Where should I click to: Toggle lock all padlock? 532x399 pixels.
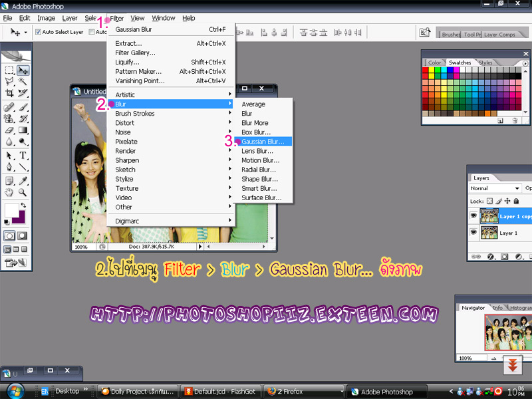[x=516, y=201]
